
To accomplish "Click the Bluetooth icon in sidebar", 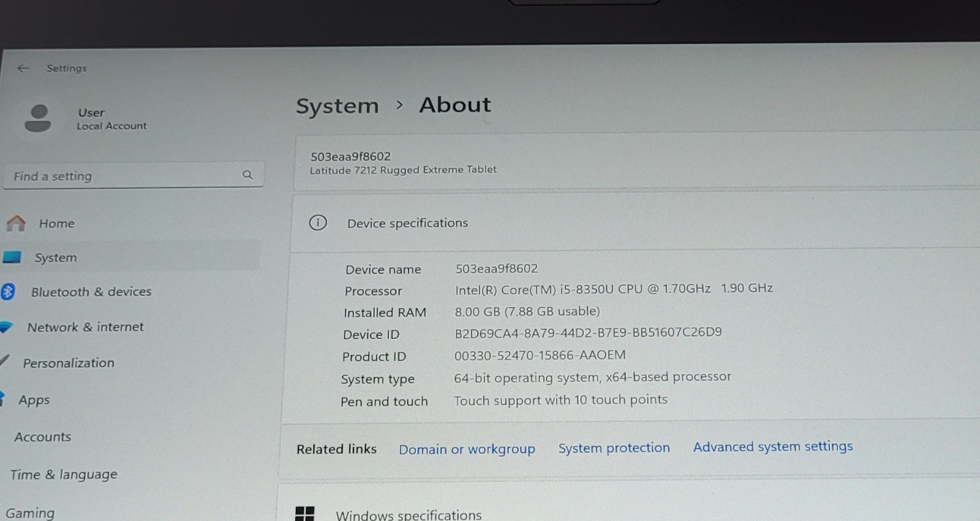I will click(7, 292).
